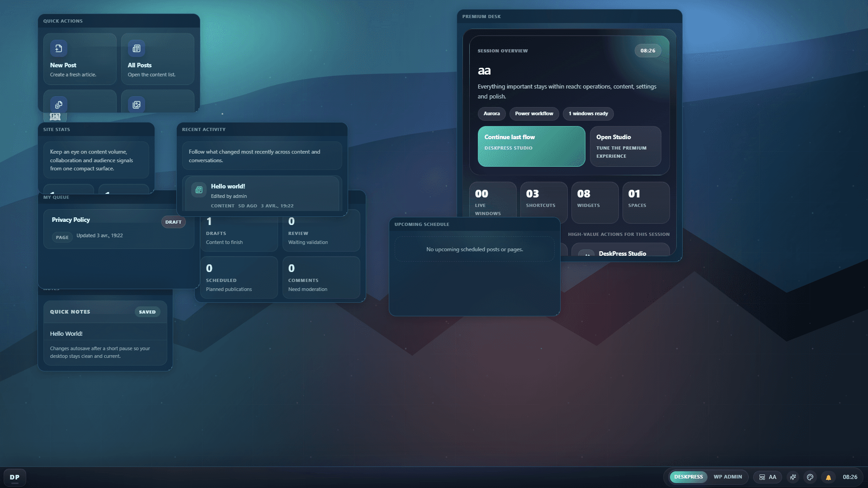Open the content list via the All Posts icon
The width and height of the screenshot is (868, 488).
(x=137, y=48)
